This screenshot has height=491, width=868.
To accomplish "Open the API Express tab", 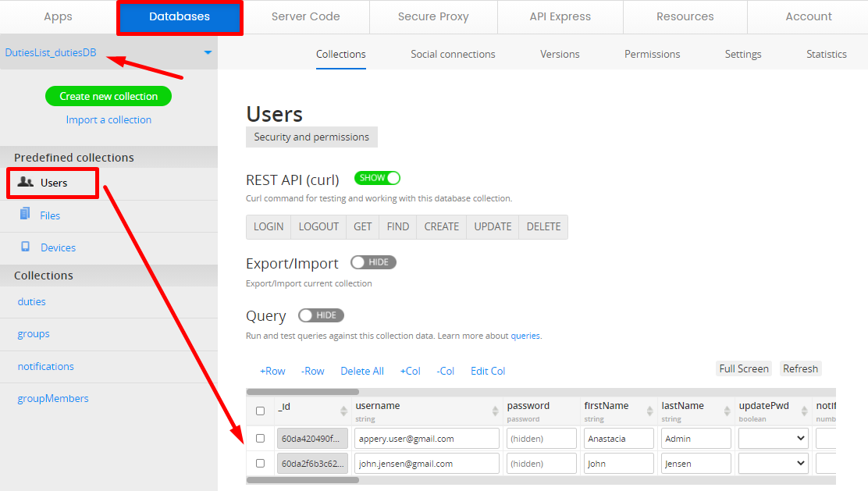I will click(x=560, y=16).
